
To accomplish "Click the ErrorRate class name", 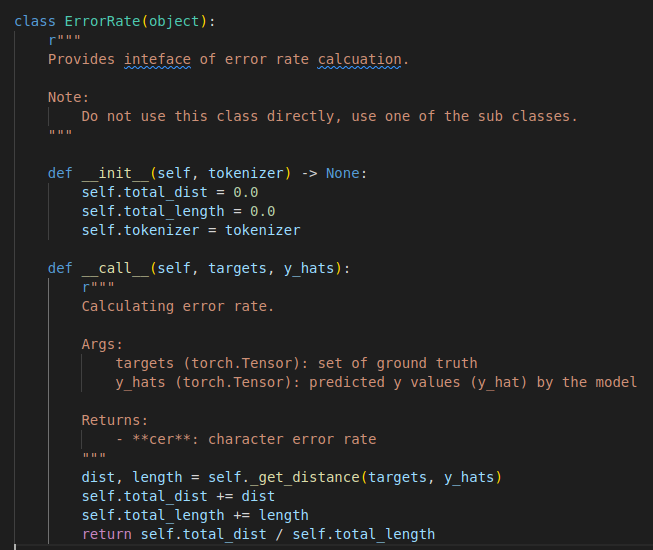I will pos(102,21).
